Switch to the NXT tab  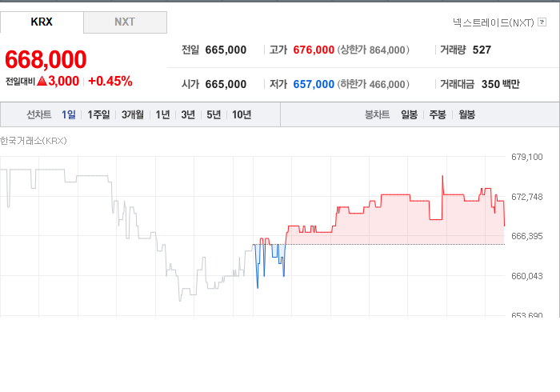click(x=125, y=22)
